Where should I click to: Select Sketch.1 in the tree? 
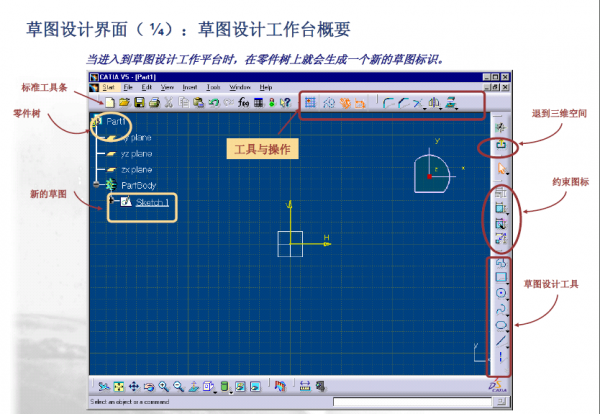[x=152, y=202]
